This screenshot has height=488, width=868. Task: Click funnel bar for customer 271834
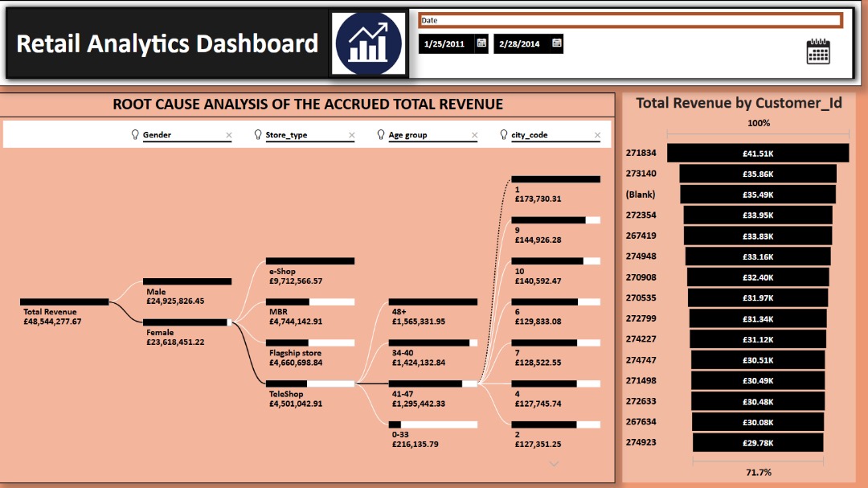coord(758,154)
